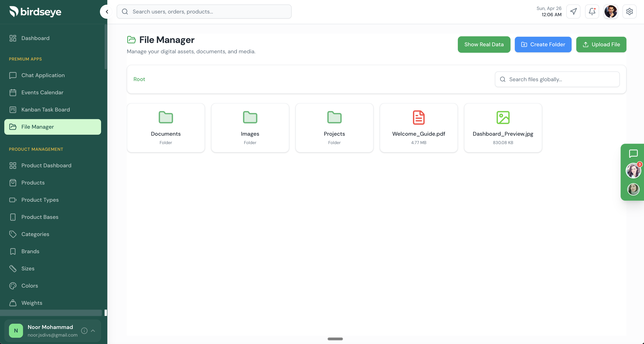
Task: Click Show Real Data button
Action: tap(484, 45)
